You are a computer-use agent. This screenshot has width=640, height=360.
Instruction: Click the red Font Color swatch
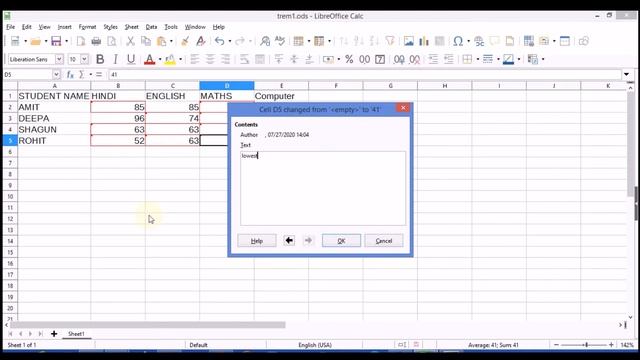click(x=150, y=60)
